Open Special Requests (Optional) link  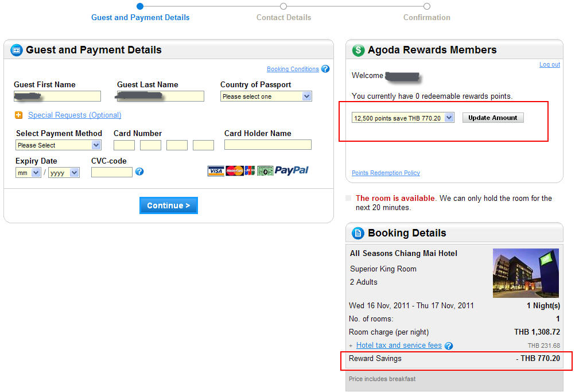(75, 115)
